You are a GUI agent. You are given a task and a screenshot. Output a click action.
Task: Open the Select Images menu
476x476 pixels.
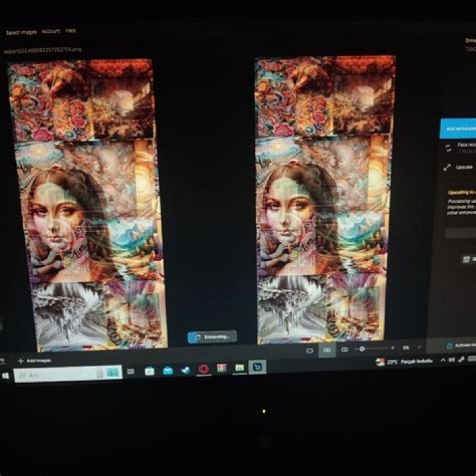pos(21,32)
